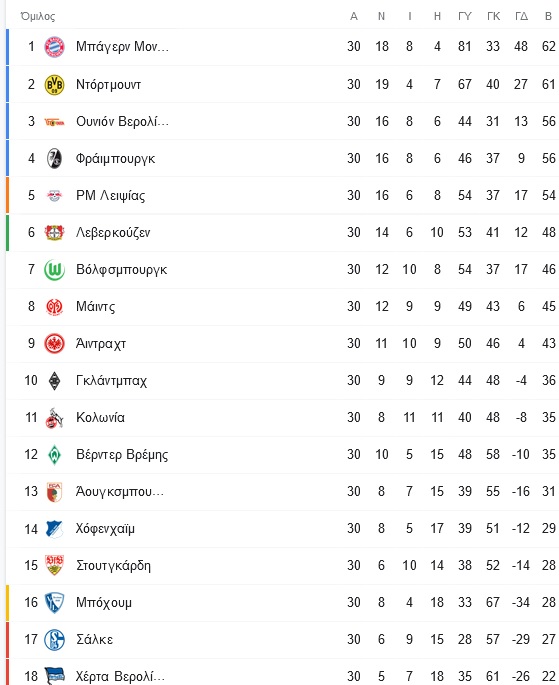
Task: Click the RB Leipzig logo
Action: tap(55, 196)
